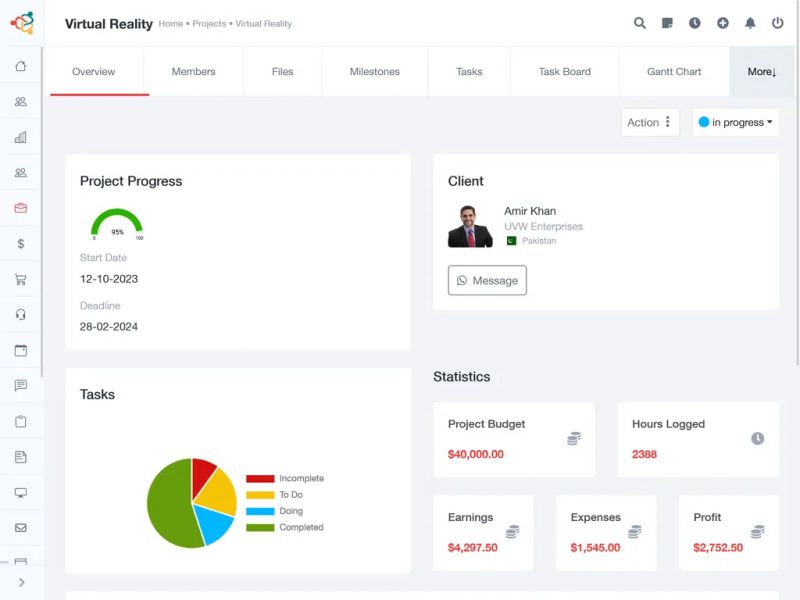Viewport: 800px width, 600px height.
Task: Click the 95% project progress gauge
Action: (115, 222)
